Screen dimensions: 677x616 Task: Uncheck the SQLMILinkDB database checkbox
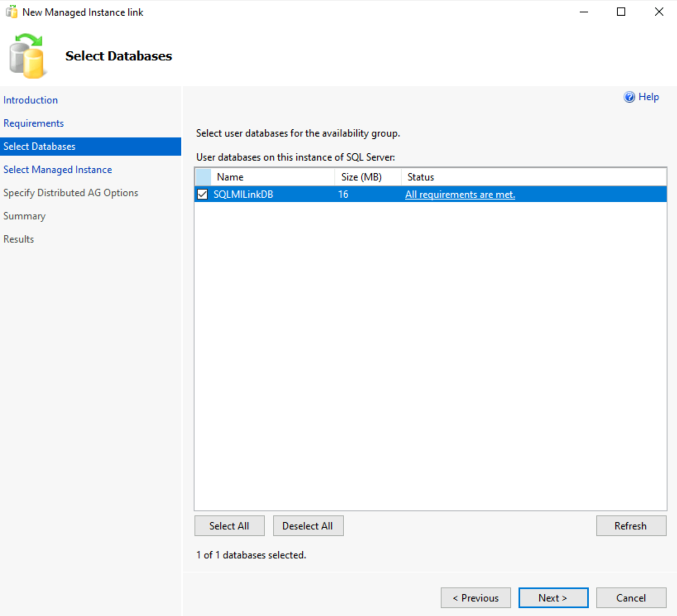point(202,194)
